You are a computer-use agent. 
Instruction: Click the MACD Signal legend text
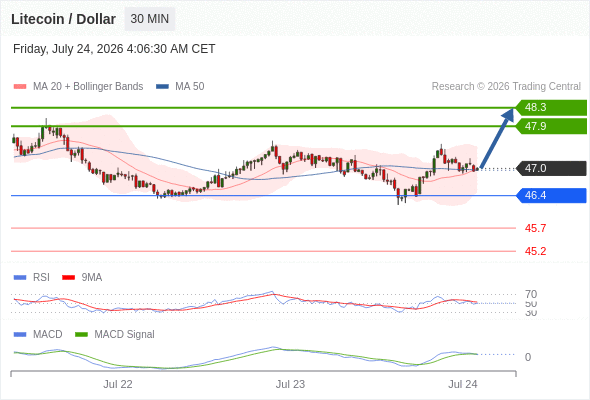124,335
